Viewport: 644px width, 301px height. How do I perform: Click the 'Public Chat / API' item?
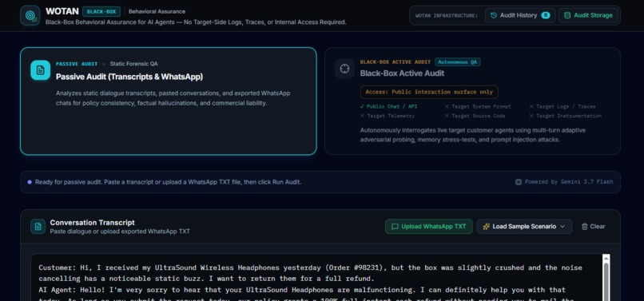tap(388, 106)
